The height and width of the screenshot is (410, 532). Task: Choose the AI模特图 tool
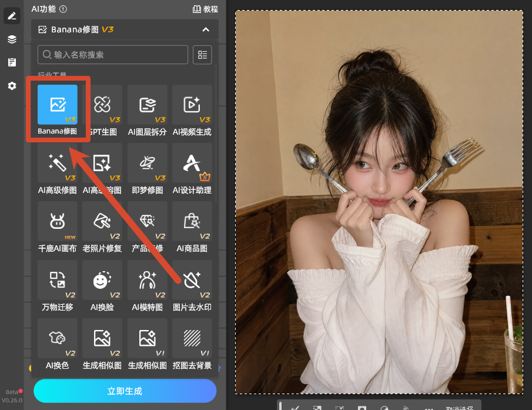point(147,280)
